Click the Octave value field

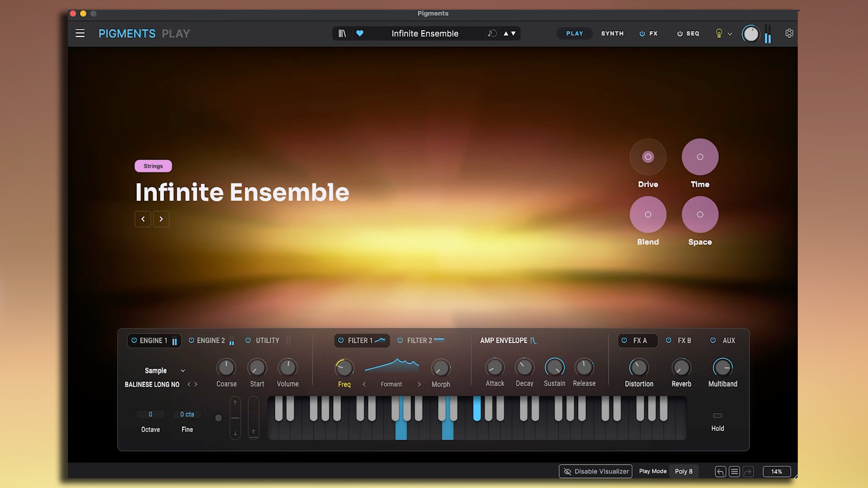coord(150,414)
